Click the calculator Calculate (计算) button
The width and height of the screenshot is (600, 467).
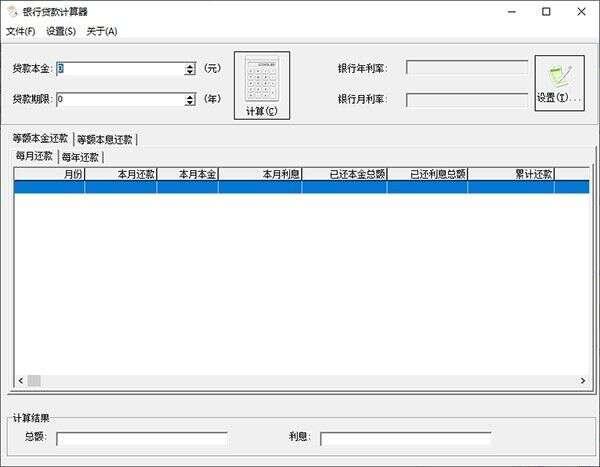262,85
